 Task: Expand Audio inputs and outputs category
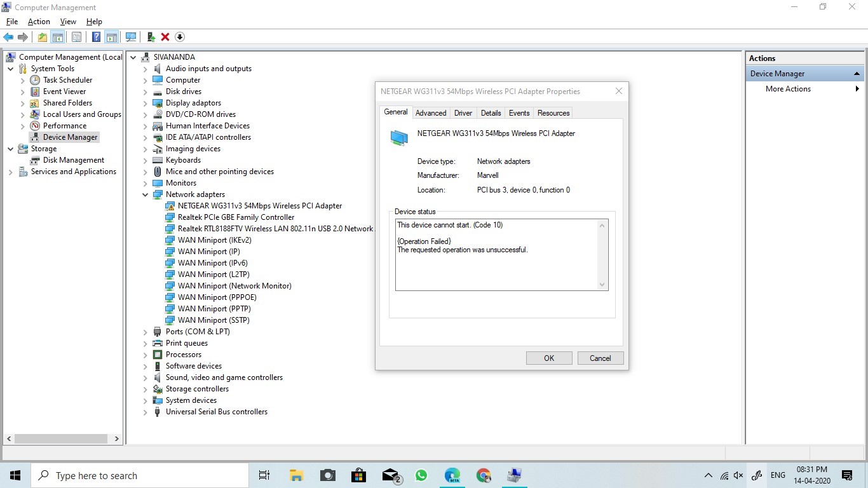point(146,69)
